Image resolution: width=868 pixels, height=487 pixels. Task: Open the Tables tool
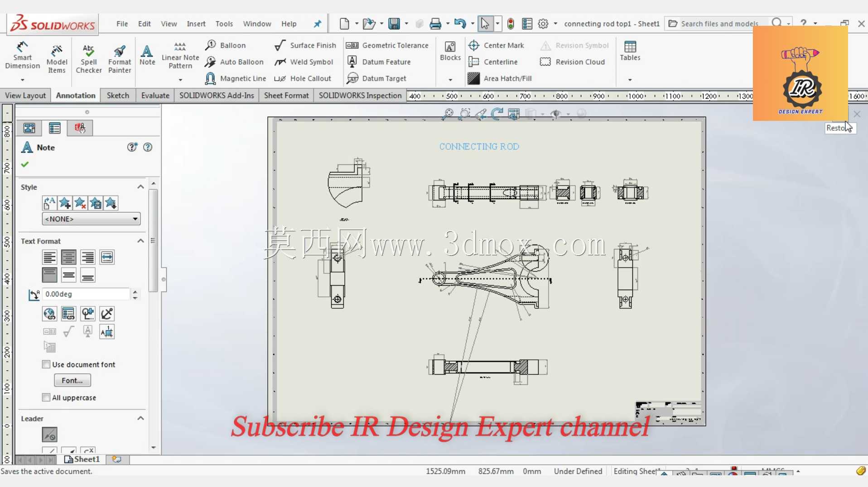tap(630, 51)
